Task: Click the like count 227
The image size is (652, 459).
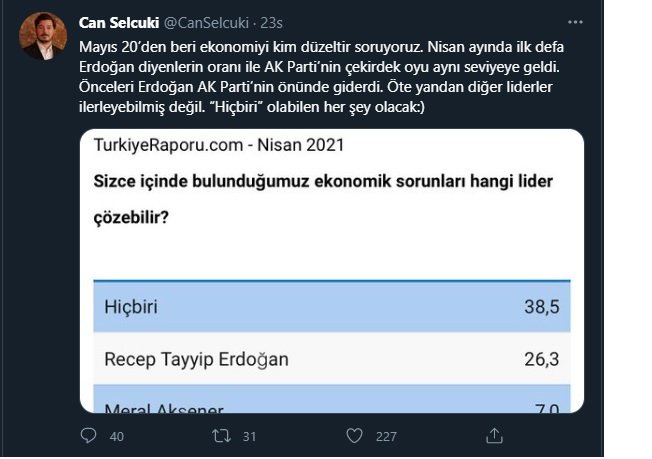Action: click(386, 437)
